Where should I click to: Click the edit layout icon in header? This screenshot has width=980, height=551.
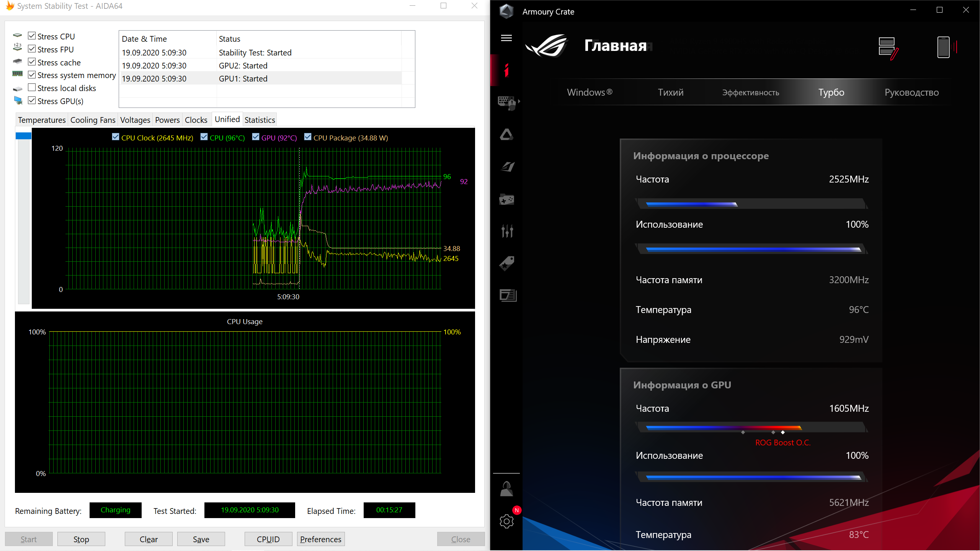coord(888,48)
